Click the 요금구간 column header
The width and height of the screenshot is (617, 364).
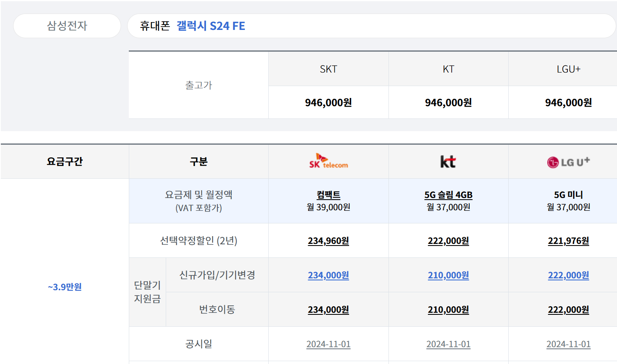(x=65, y=162)
